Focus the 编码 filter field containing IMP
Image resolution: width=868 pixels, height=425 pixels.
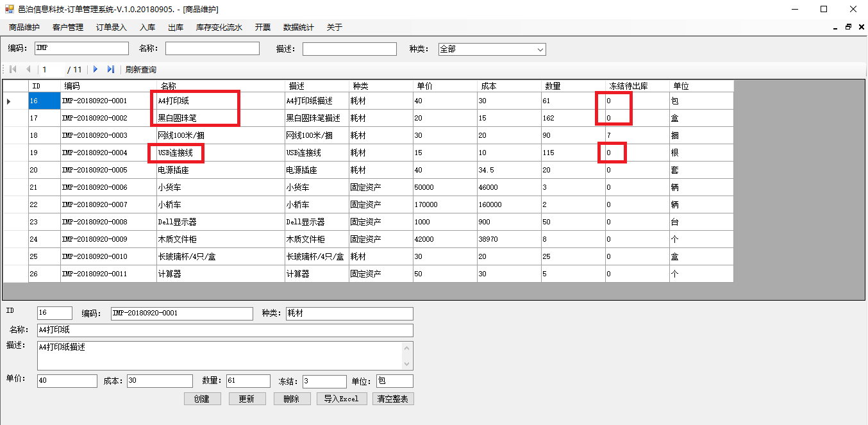click(x=82, y=49)
